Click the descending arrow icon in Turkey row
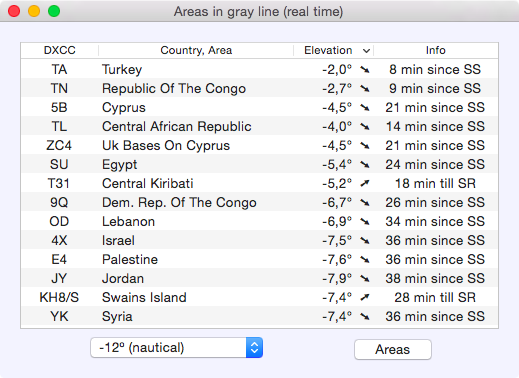This screenshot has width=519, height=378. 365,70
